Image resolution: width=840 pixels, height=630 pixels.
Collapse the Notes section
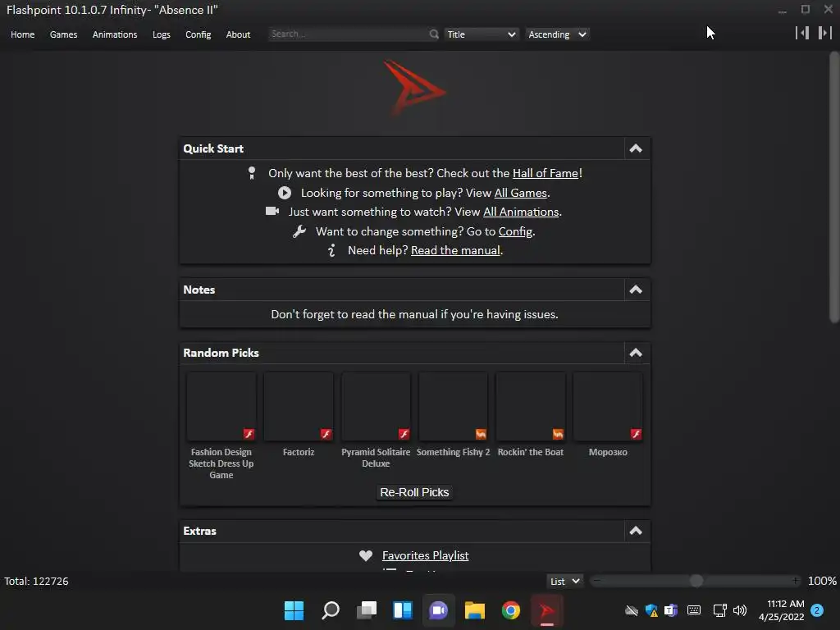(636, 290)
